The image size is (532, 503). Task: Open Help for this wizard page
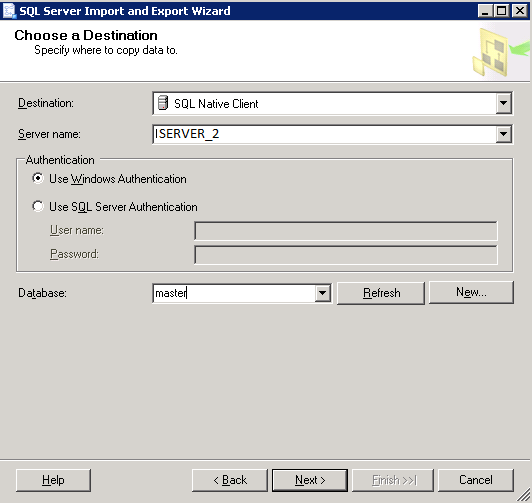pos(53,480)
